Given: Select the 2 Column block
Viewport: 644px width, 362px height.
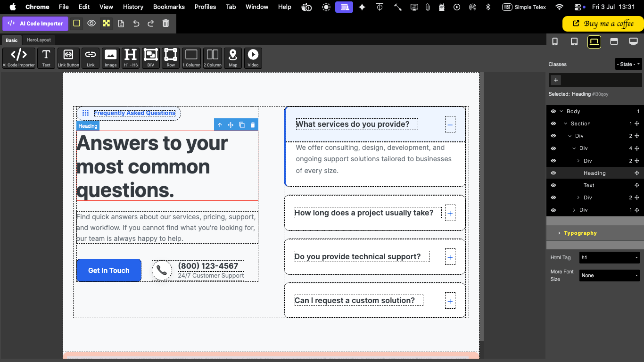Looking at the screenshot, I should 213,58.
